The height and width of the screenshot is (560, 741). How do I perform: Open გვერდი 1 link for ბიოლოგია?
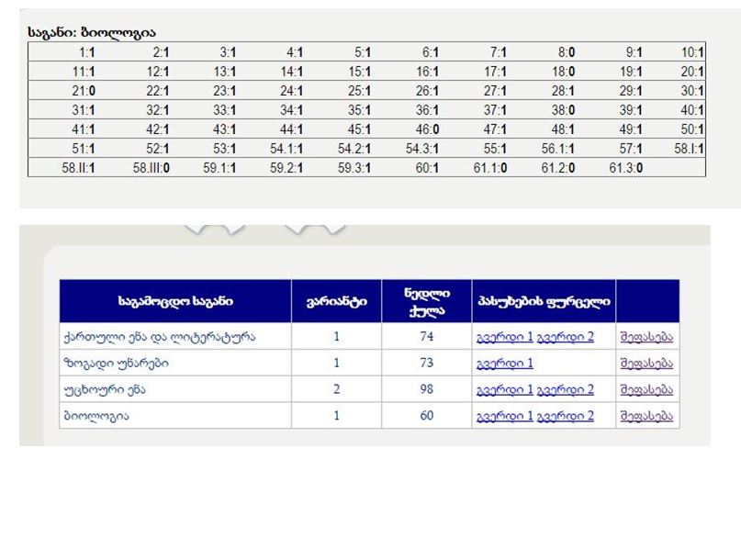pos(505,417)
